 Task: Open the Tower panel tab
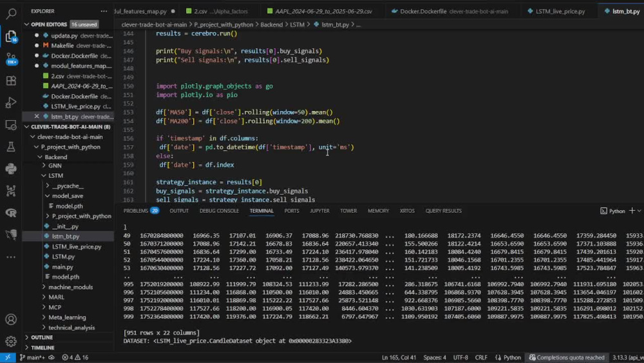click(x=348, y=211)
